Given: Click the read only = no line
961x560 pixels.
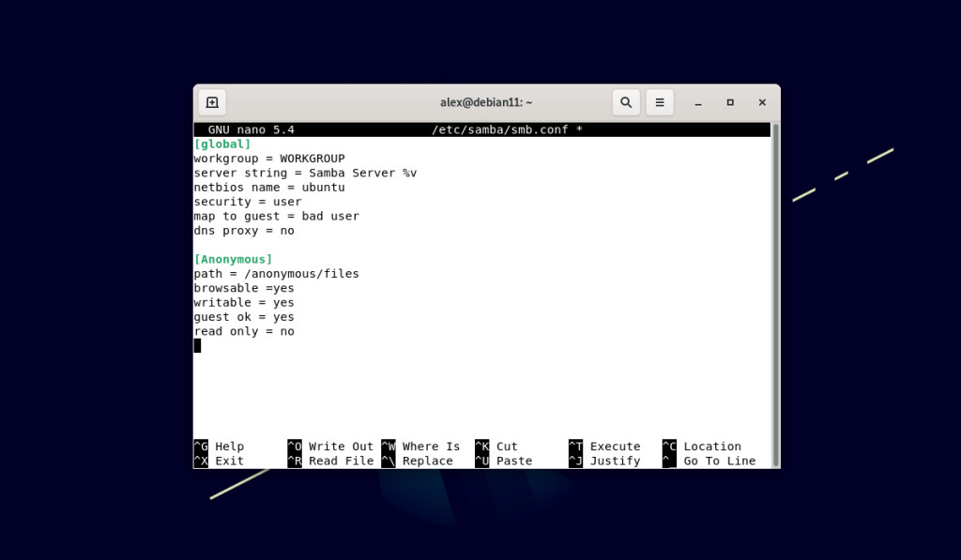Looking at the screenshot, I should pyautogui.click(x=243, y=331).
